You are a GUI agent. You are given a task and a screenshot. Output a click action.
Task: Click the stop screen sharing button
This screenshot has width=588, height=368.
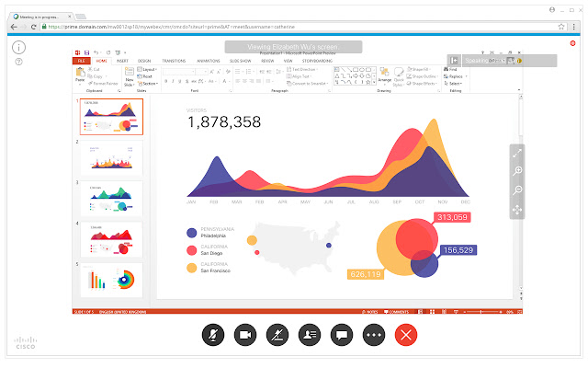click(277, 335)
